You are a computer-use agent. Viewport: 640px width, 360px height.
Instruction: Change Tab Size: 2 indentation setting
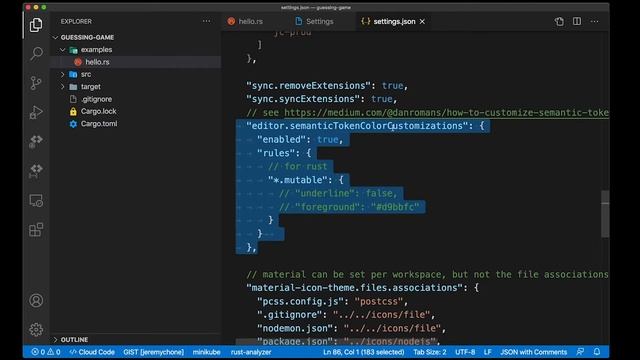(429, 352)
